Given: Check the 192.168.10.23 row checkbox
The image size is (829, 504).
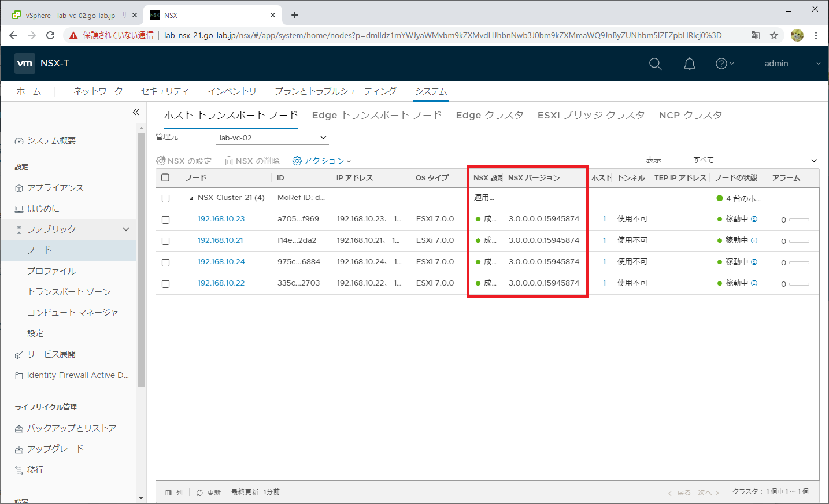Looking at the screenshot, I should pos(165,220).
